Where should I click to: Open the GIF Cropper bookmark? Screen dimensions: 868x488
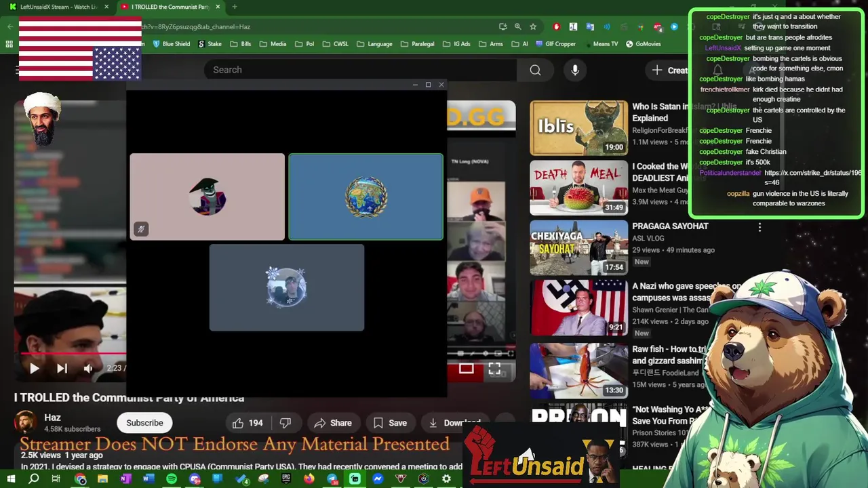click(555, 44)
